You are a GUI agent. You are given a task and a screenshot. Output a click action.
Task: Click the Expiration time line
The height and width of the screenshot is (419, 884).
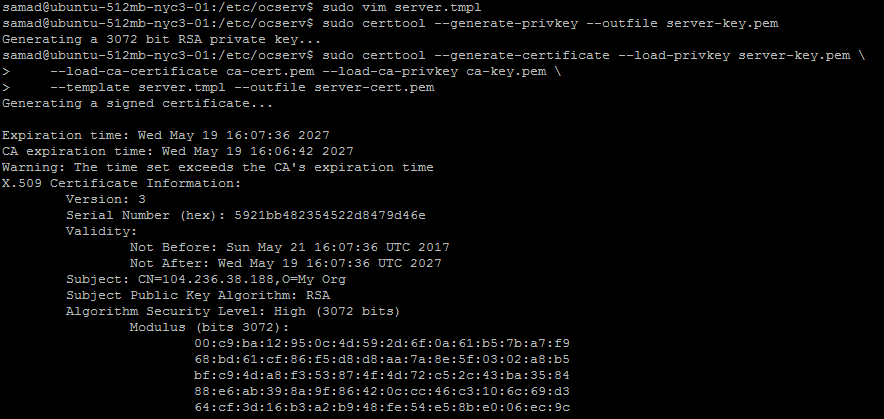166,135
